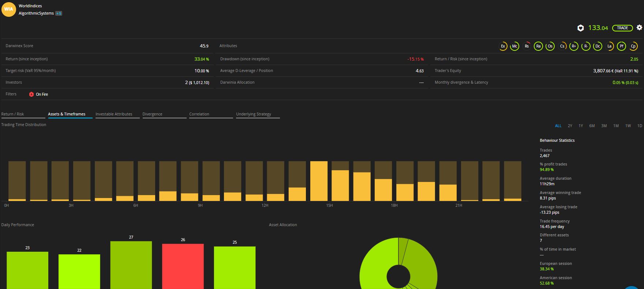
Task: Select the 1Y timeframe filter
Action: click(581, 126)
